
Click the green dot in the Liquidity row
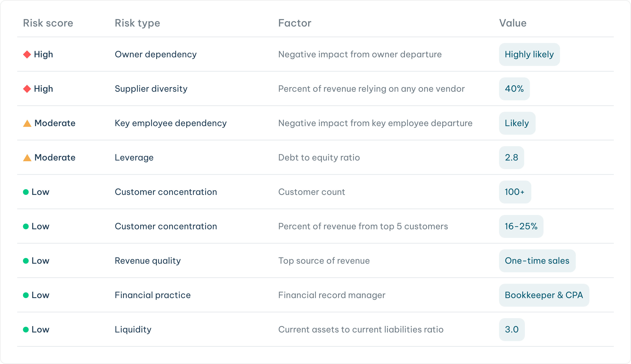pos(26,329)
